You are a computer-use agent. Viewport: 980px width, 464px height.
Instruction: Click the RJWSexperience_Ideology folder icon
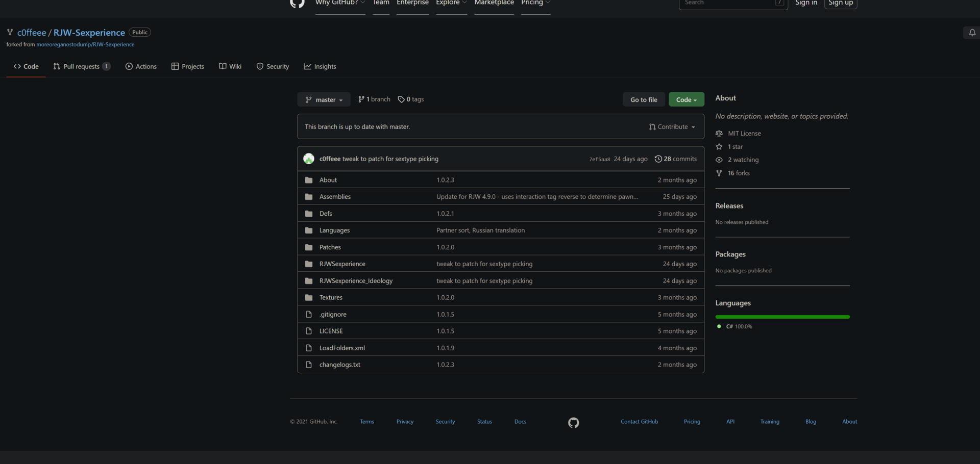(x=309, y=281)
